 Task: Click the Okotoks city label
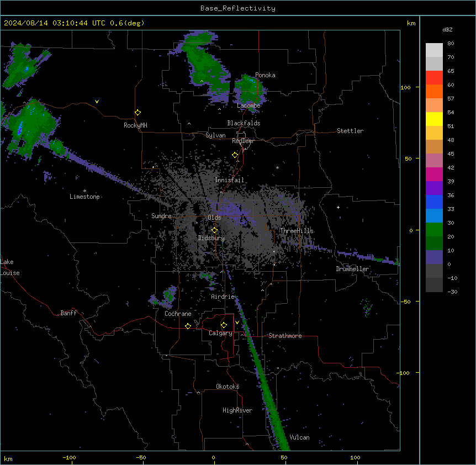228,387
